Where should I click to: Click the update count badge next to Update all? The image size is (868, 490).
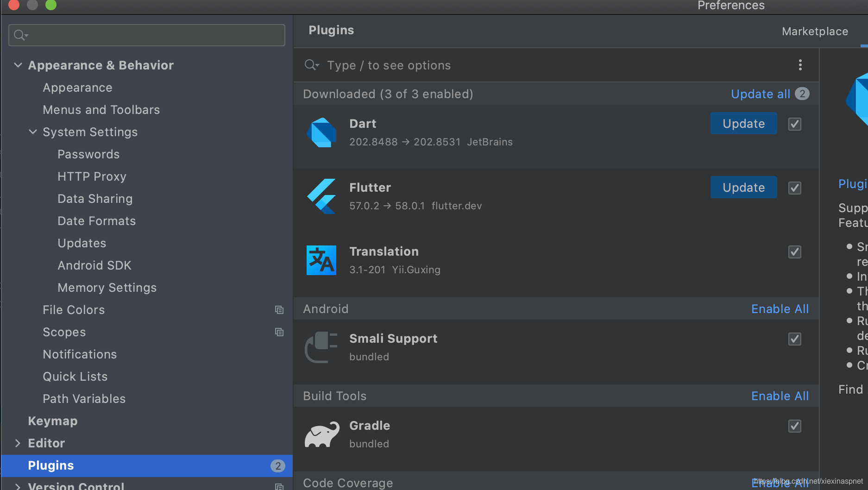(x=802, y=94)
